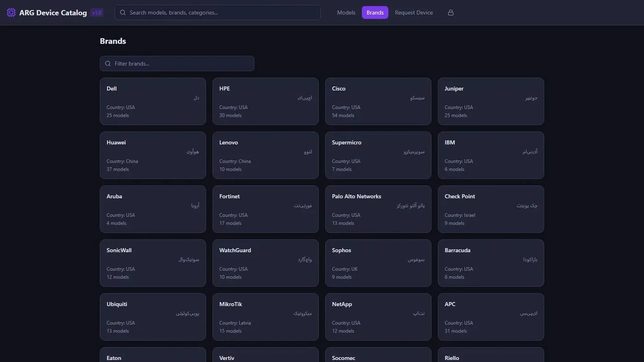Open the Palo Alto Networks brand card

pos(378,209)
